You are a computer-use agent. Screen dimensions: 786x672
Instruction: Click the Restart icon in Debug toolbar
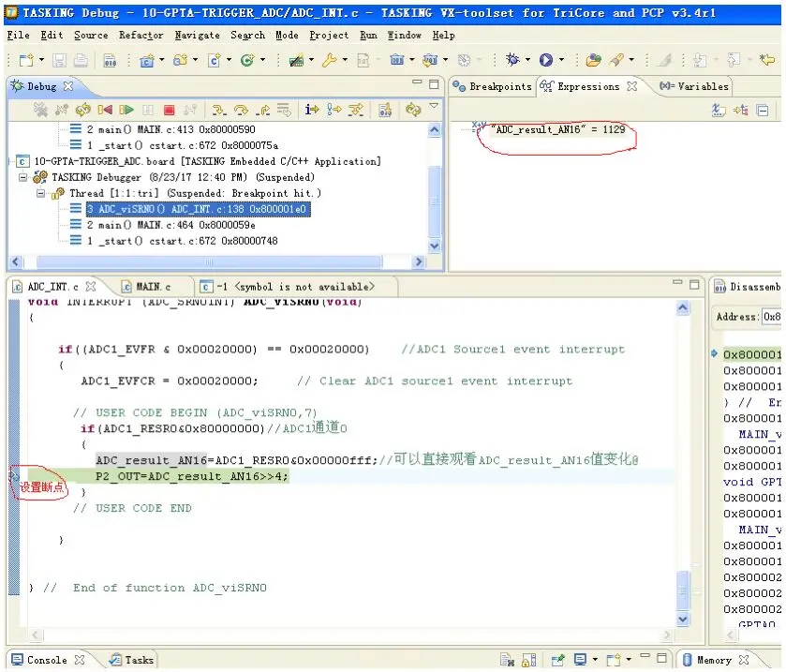tap(82, 110)
